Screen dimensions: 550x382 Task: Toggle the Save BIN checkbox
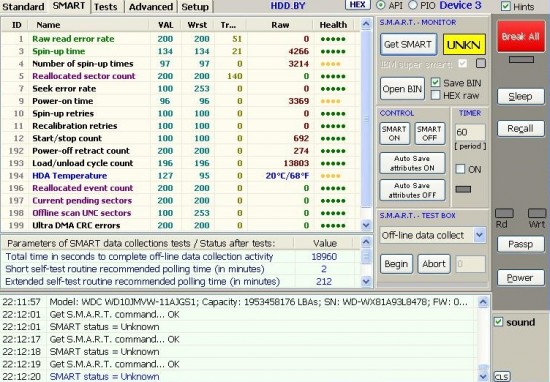[x=435, y=83]
